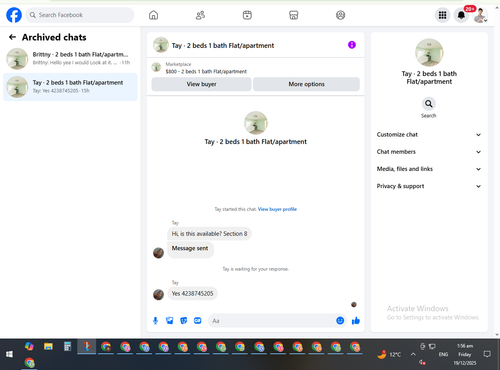Click the 'Yes 4238745205' message
Image resolution: width=500 pixels, height=370 pixels.
click(x=192, y=293)
